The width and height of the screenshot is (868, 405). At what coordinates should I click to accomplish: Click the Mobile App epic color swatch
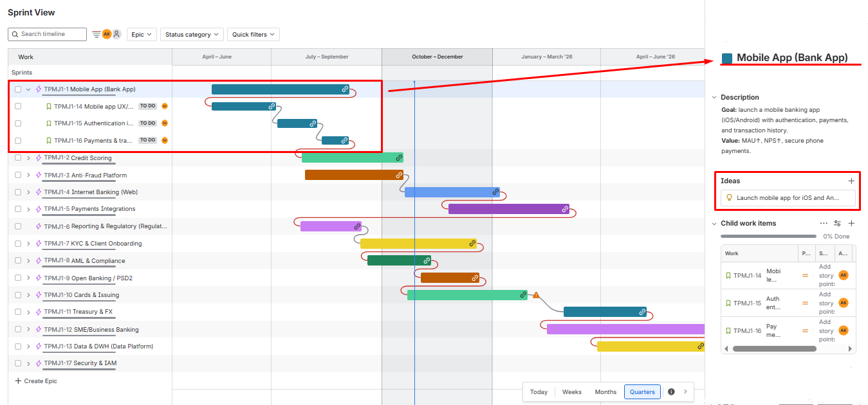click(x=727, y=59)
